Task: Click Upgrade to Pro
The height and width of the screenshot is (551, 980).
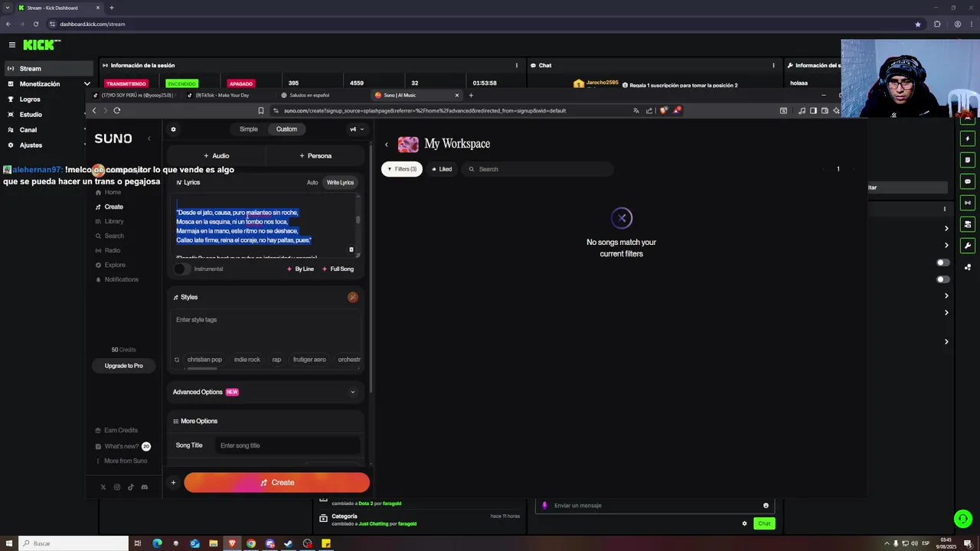Action: point(123,366)
